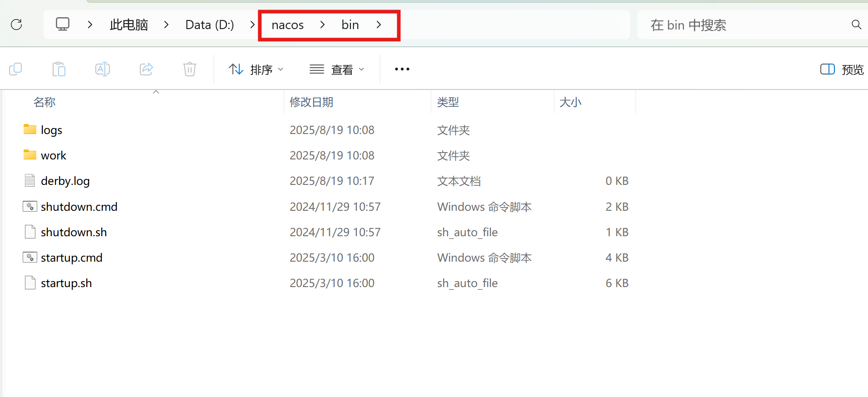Click the shutdown.cmd script icon
Image resolution: width=868 pixels, height=397 pixels.
click(x=30, y=206)
